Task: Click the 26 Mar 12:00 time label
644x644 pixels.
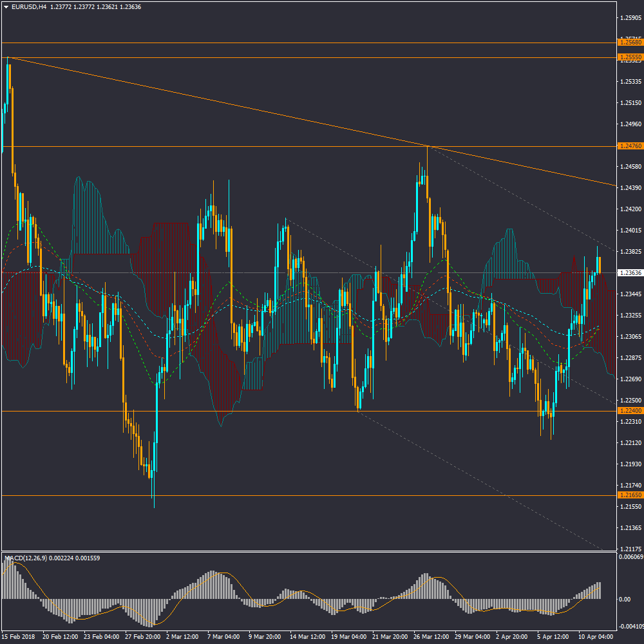Action: (x=430, y=636)
